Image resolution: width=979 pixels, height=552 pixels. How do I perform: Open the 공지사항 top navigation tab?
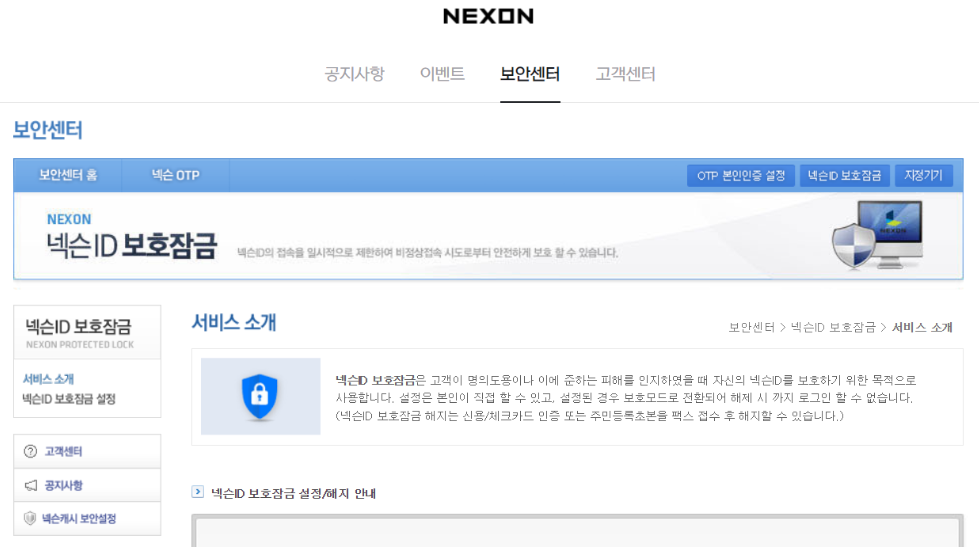(355, 74)
